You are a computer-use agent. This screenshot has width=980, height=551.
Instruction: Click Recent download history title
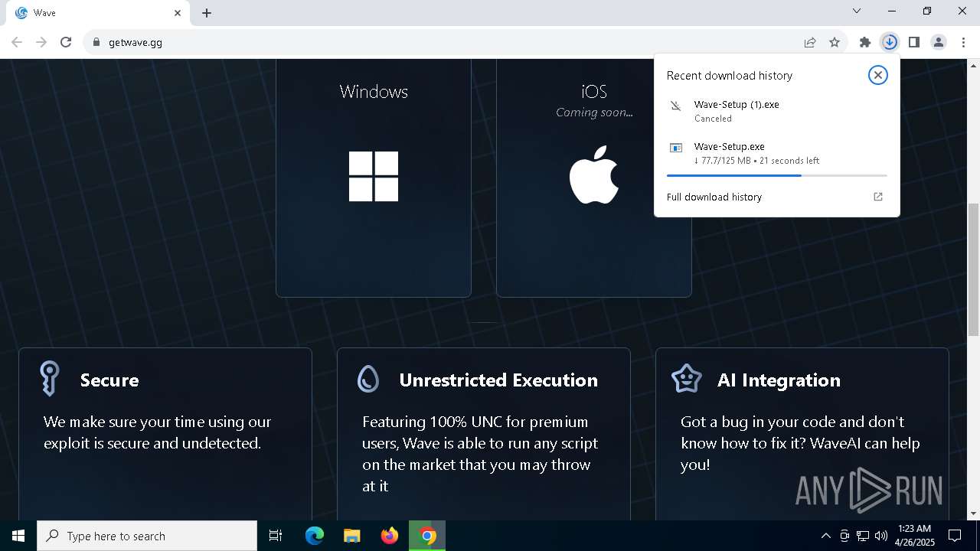click(x=730, y=75)
